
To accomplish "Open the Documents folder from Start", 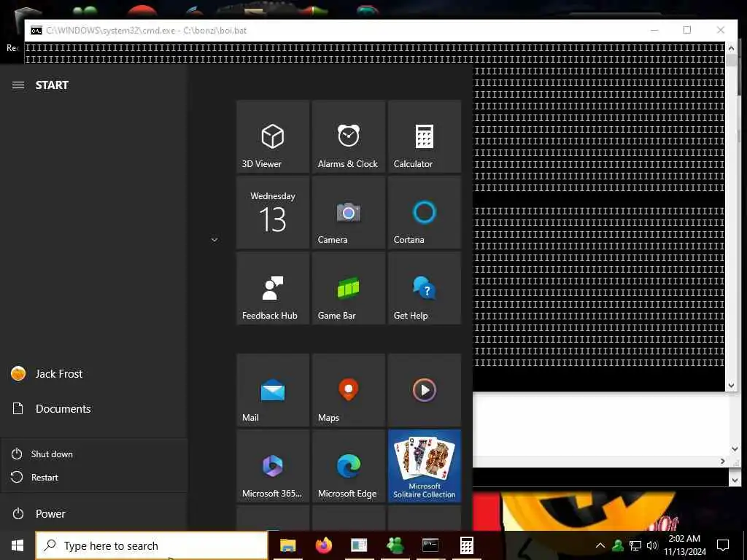I will (94, 408).
